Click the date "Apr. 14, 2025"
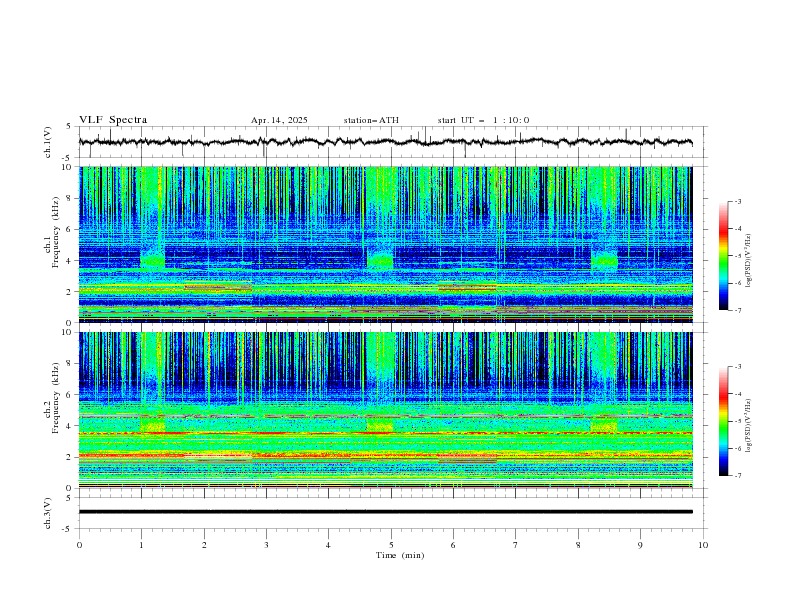The width and height of the screenshot is (792, 612). [279, 120]
